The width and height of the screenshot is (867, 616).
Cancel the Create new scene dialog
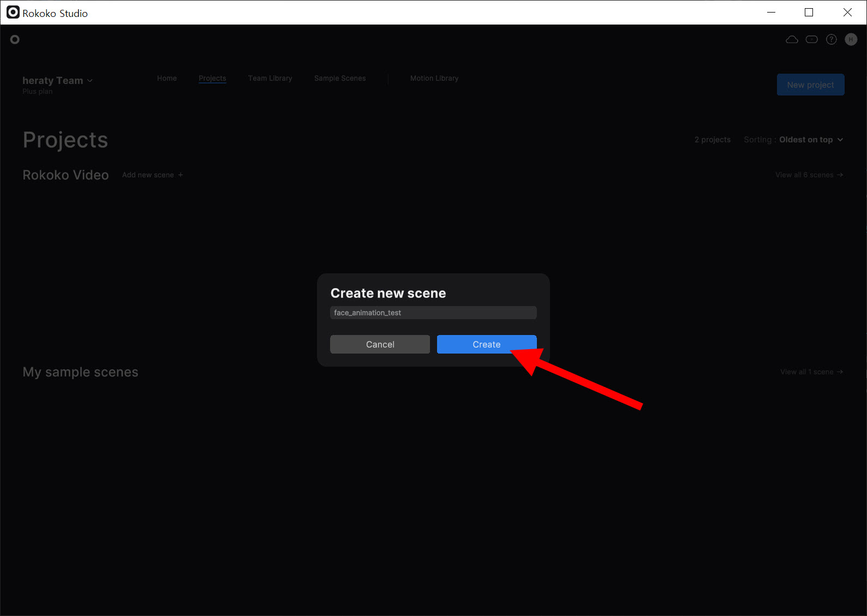click(x=380, y=344)
